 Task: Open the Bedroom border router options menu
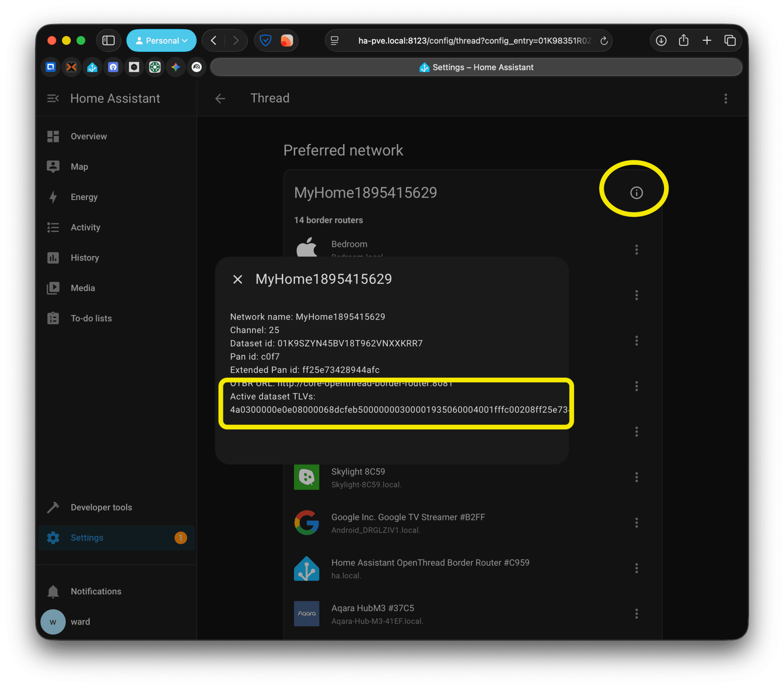tap(636, 249)
